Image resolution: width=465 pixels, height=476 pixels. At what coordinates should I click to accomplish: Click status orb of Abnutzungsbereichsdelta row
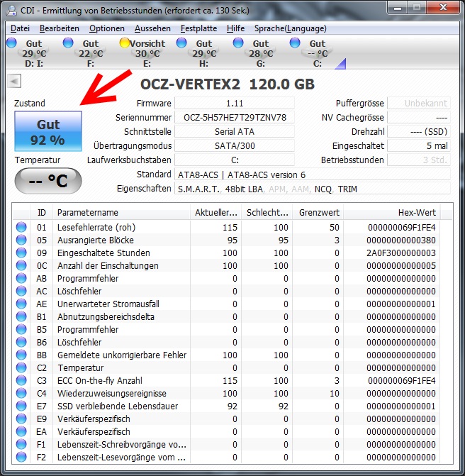pos(21,316)
